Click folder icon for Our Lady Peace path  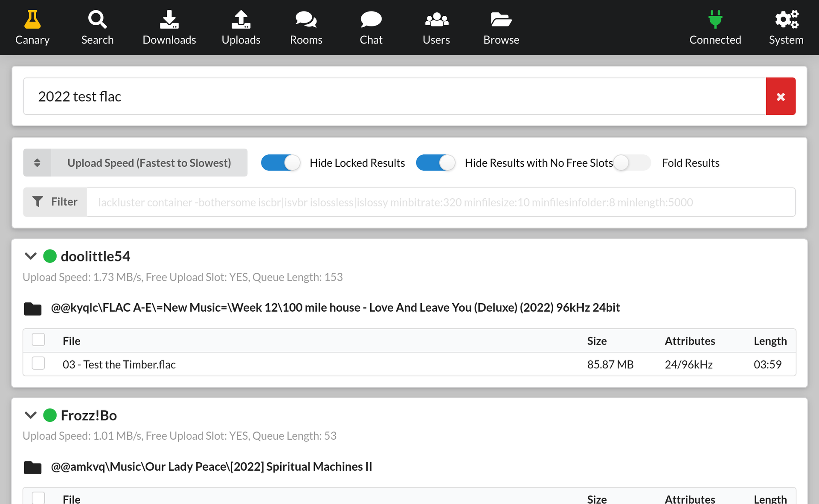point(32,467)
